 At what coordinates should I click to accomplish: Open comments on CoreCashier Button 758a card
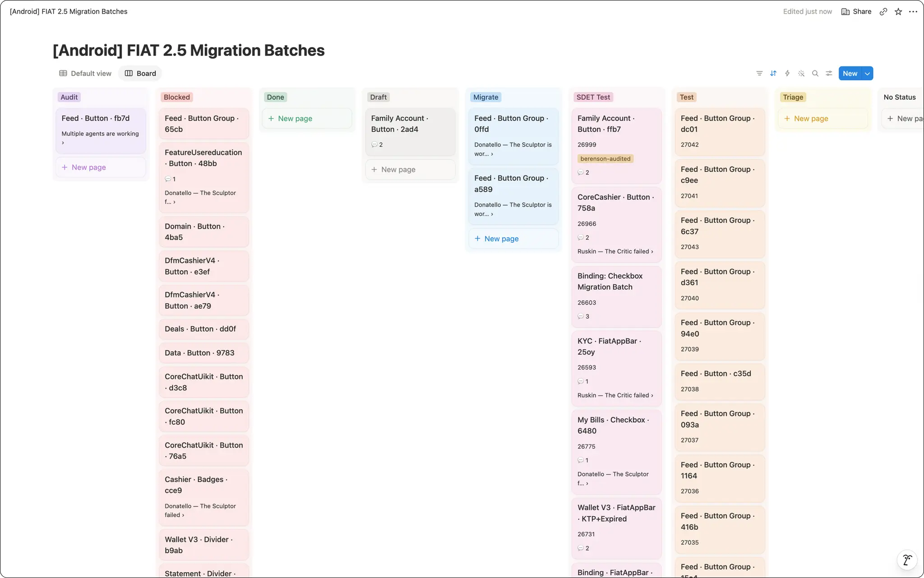583,238
